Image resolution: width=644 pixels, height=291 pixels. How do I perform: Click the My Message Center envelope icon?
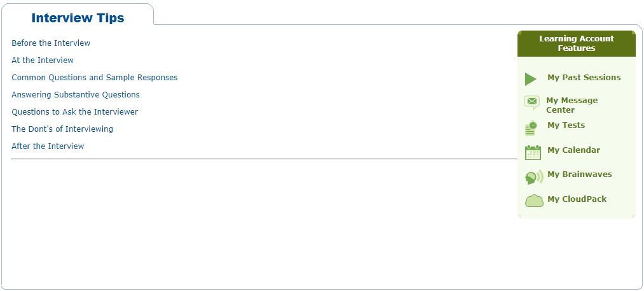point(532,102)
